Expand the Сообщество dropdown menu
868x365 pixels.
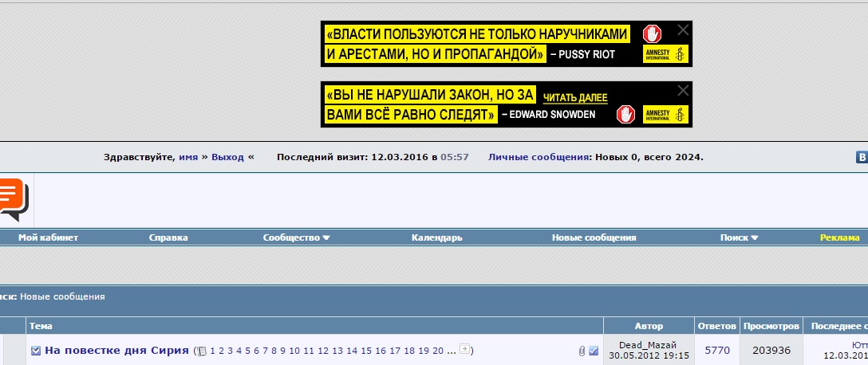coord(296,237)
